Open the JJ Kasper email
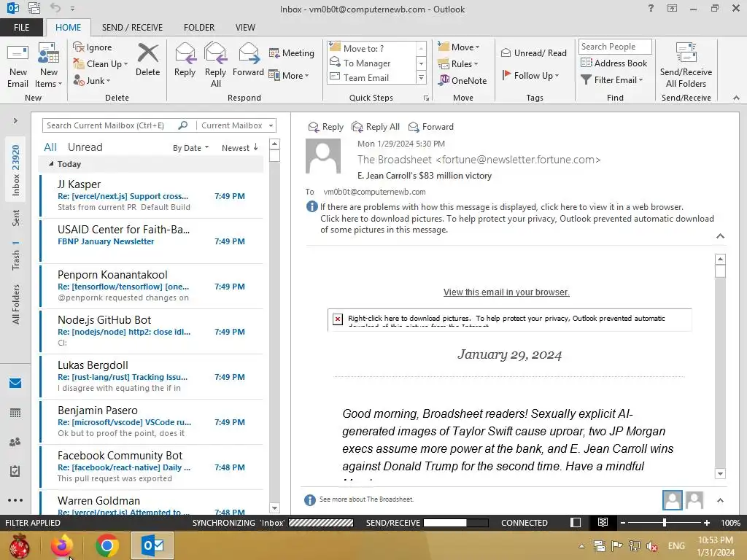This screenshot has width=747, height=560. coord(152,195)
